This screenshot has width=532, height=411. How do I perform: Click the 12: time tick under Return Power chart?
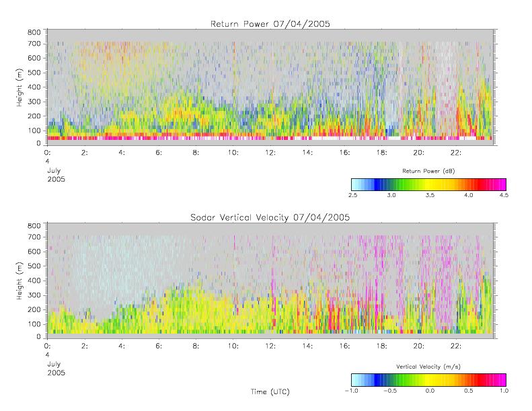coord(270,153)
